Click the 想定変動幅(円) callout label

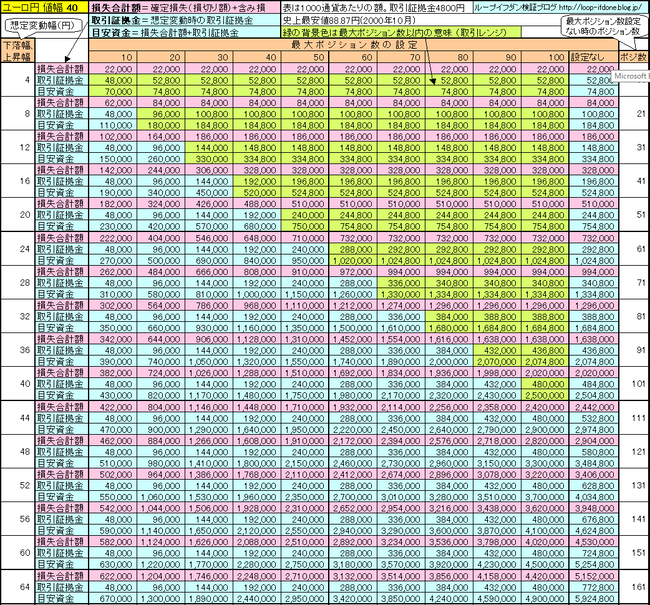tap(42, 26)
